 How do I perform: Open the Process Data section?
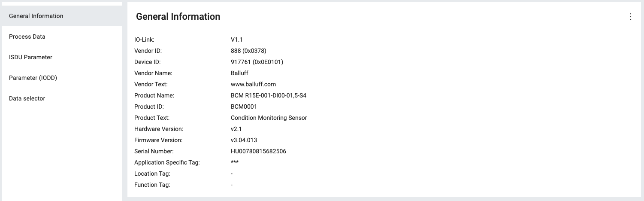[x=27, y=37]
